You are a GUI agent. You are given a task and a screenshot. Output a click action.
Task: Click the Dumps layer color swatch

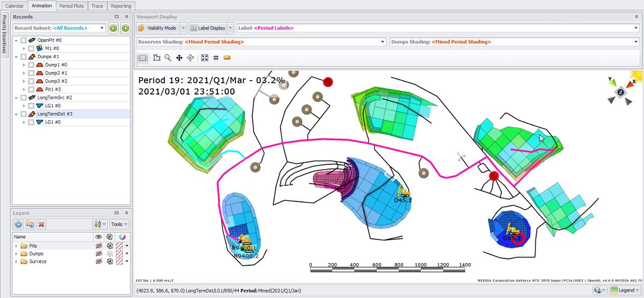[x=120, y=253]
